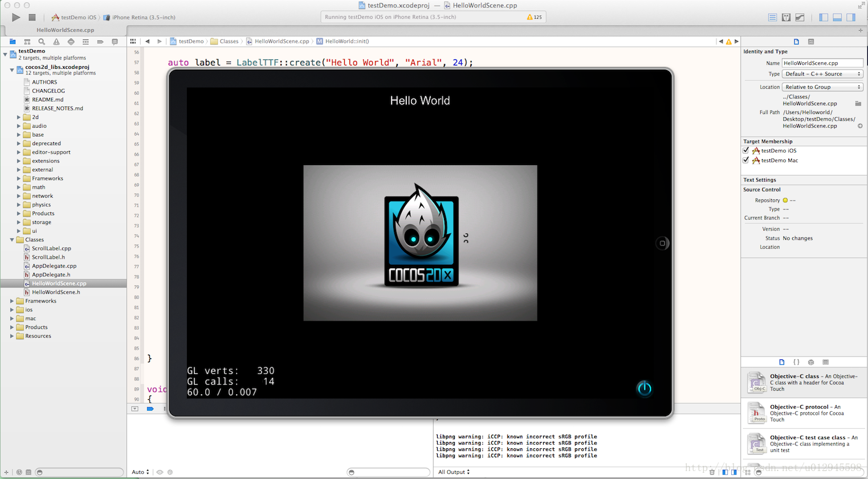Select the Objective-C protocol template
Image resolution: width=868 pixels, height=479 pixels.
pos(804,414)
